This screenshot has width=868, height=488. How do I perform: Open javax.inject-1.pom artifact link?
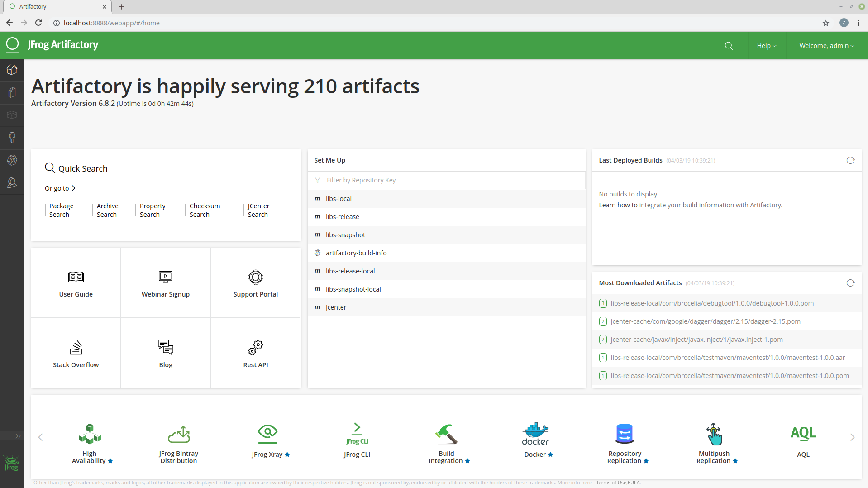696,340
